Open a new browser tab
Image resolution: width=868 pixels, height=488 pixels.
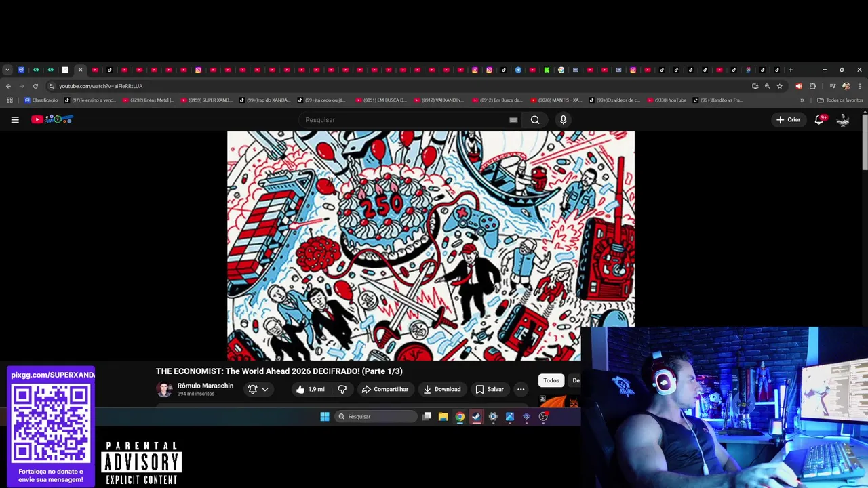click(x=791, y=70)
